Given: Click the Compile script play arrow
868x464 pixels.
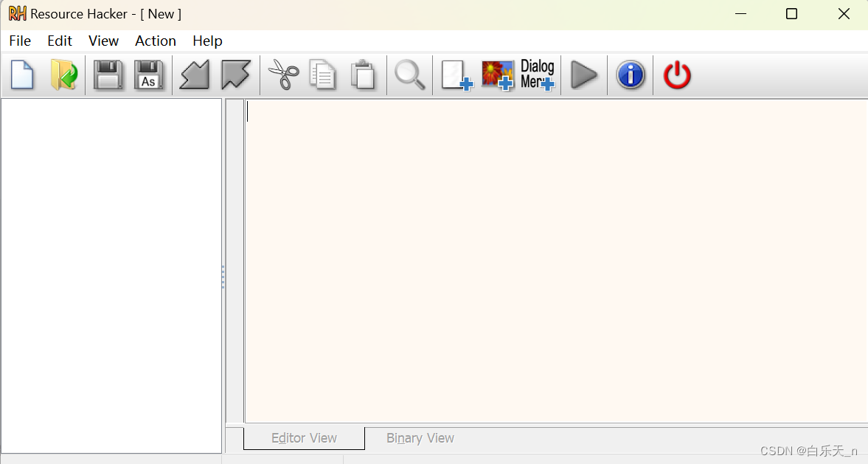Looking at the screenshot, I should pos(584,75).
